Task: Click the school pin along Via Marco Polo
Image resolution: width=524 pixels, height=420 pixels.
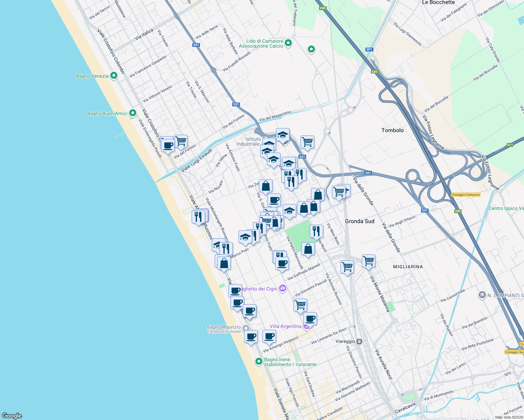Action: [245, 237]
